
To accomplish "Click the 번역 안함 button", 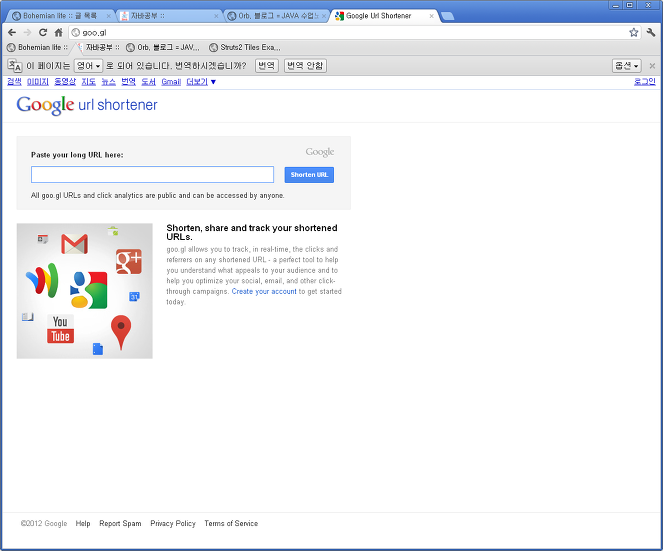I will [x=305, y=66].
